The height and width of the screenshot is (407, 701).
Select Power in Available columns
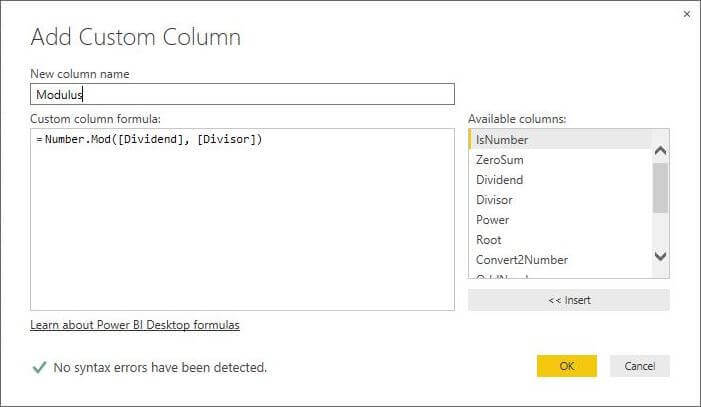coord(492,220)
